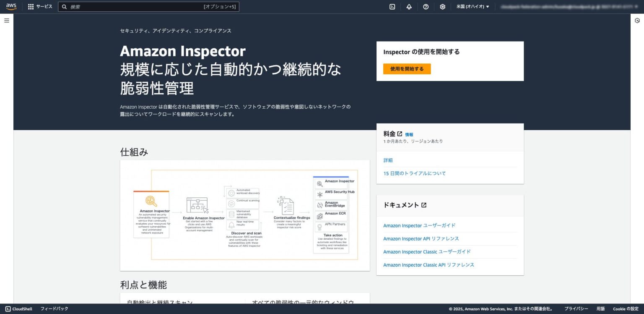The height and width of the screenshot is (314, 644).
Task: Open the settings gear in the top bar
Action: pos(442,7)
